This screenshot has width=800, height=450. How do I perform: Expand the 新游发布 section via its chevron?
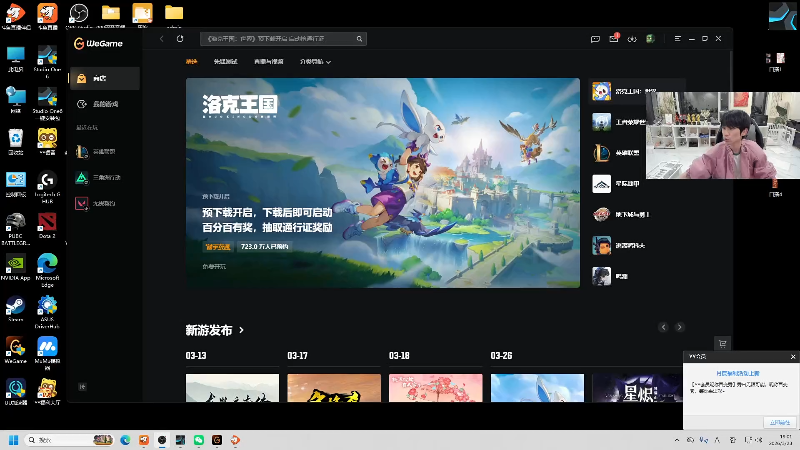pos(241,331)
